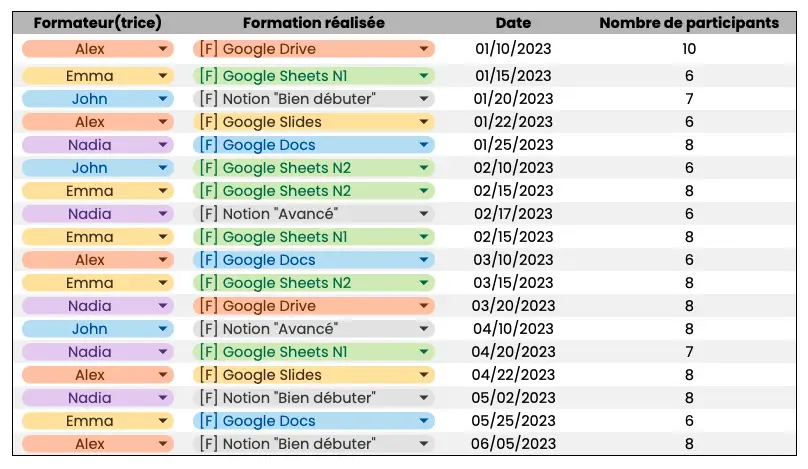
Task: Select the Date column header
Action: (513, 23)
